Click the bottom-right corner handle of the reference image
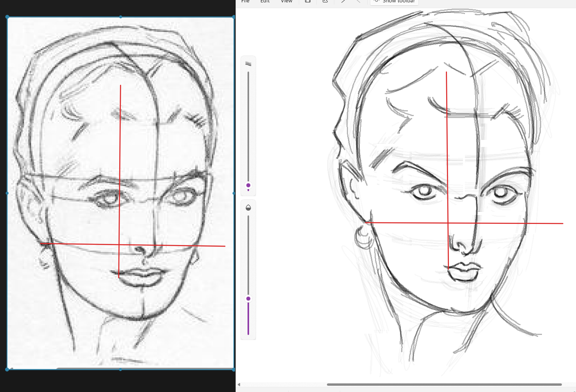The width and height of the screenshot is (576, 392). point(234,369)
